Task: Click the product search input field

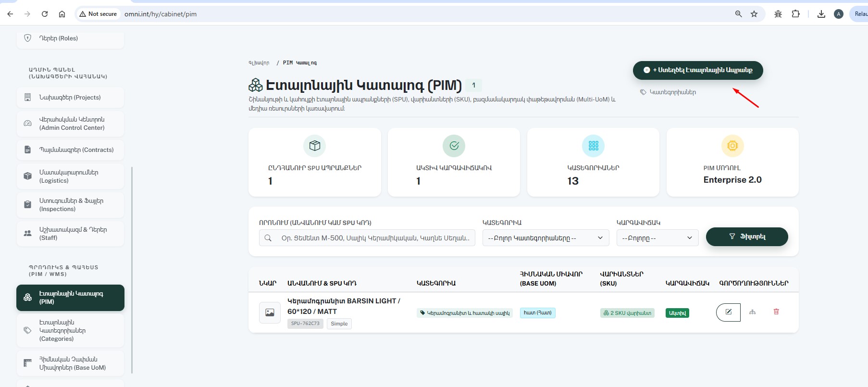Action: tap(367, 238)
